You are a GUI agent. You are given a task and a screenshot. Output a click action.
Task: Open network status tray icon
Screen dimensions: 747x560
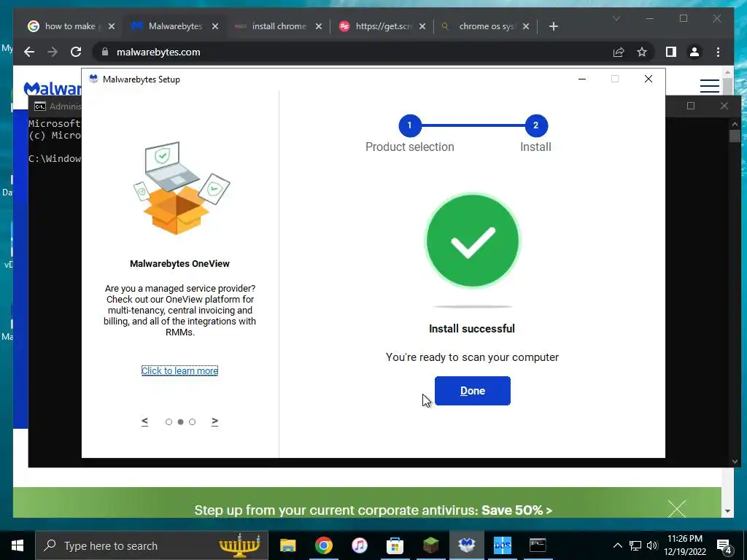pyautogui.click(x=635, y=545)
